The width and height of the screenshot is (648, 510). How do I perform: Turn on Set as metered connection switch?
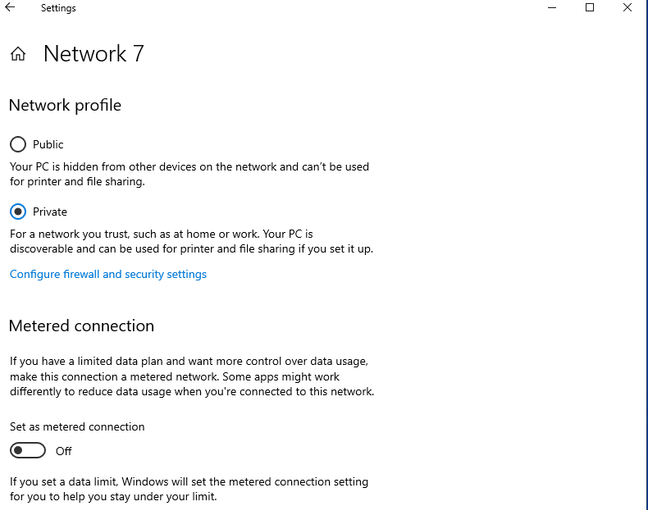tap(28, 451)
